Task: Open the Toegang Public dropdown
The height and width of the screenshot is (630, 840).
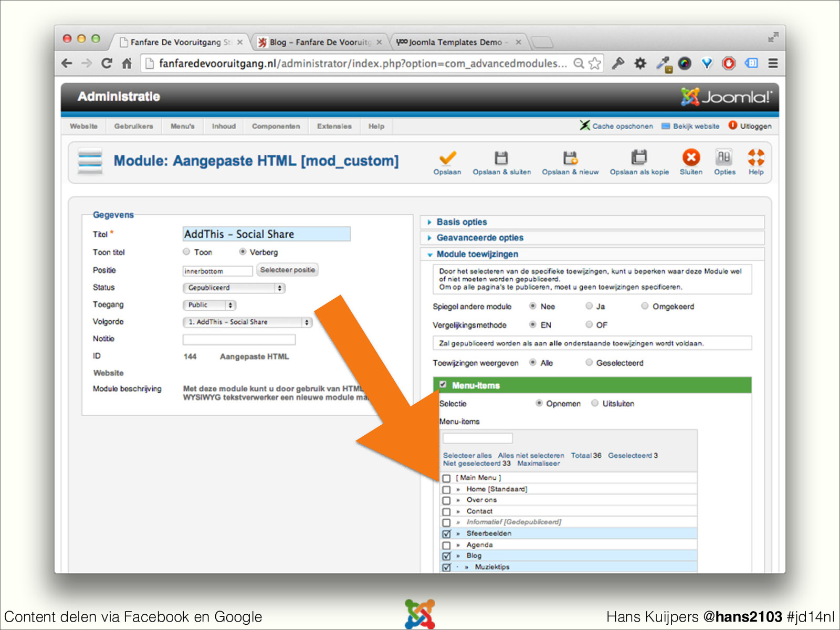Action: point(209,305)
